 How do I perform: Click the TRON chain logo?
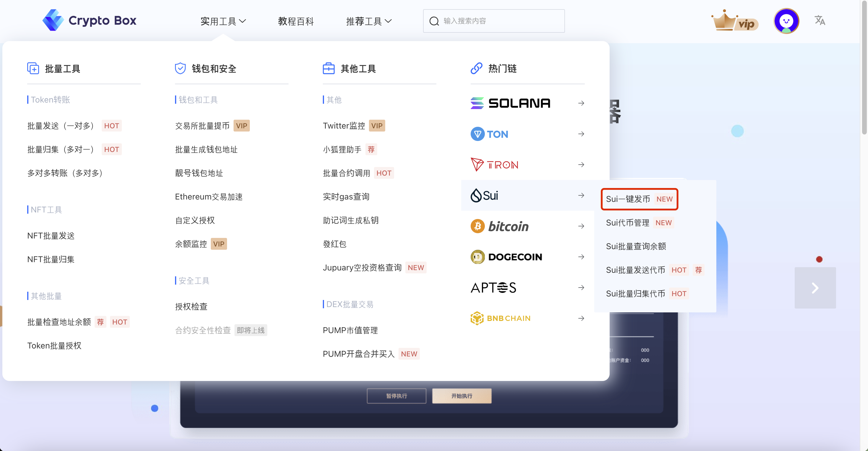pos(494,165)
